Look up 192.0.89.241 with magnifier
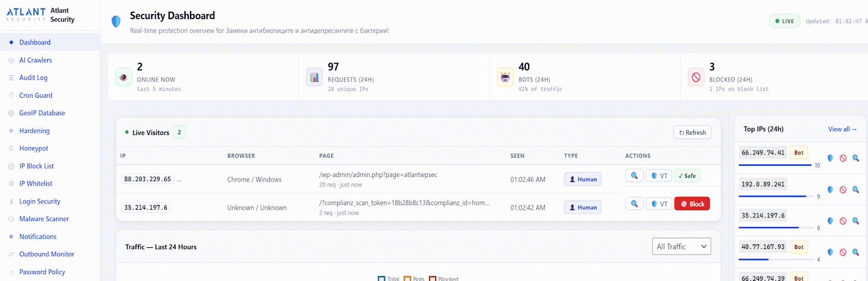This screenshot has width=868, height=281. pyautogui.click(x=856, y=190)
